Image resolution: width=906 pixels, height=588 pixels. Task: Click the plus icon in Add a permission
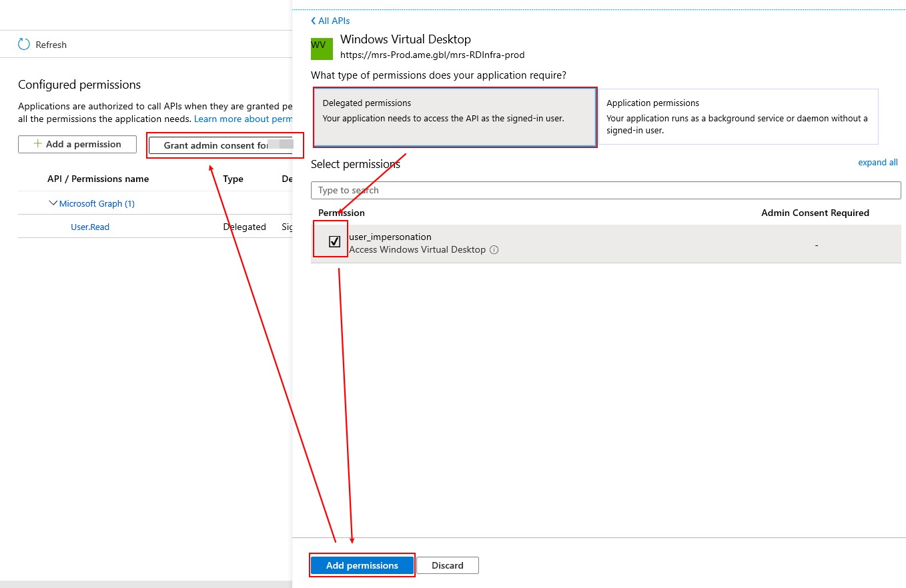38,144
